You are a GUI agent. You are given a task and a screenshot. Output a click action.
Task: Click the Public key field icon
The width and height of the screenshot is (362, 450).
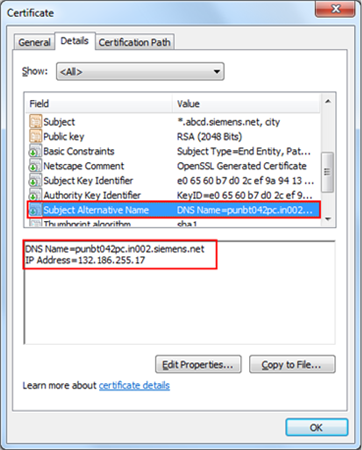click(35, 136)
